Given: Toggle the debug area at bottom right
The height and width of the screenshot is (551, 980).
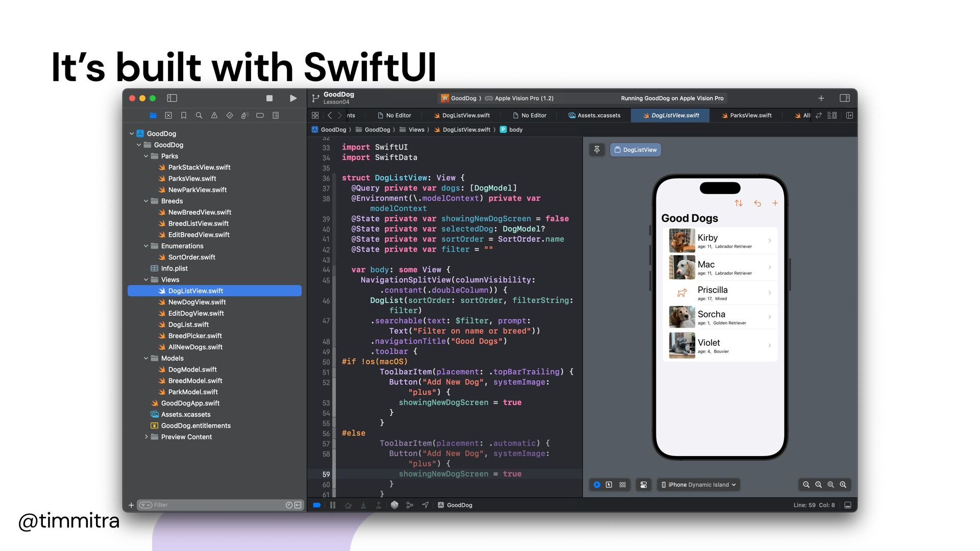Looking at the screenshot, I should click(x=848, y=505).
